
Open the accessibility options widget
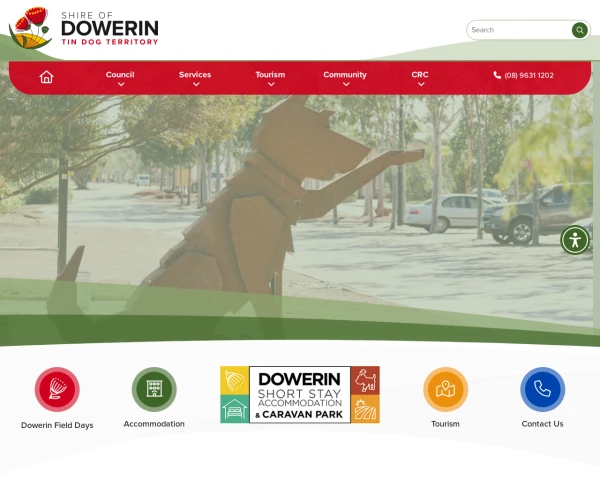[575, 240]
